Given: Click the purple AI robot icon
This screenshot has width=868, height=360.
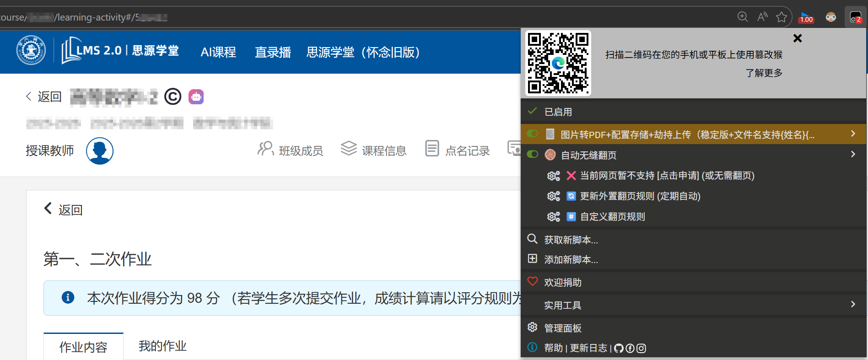Looking at the screenshot, I should (x=196, y=97).
